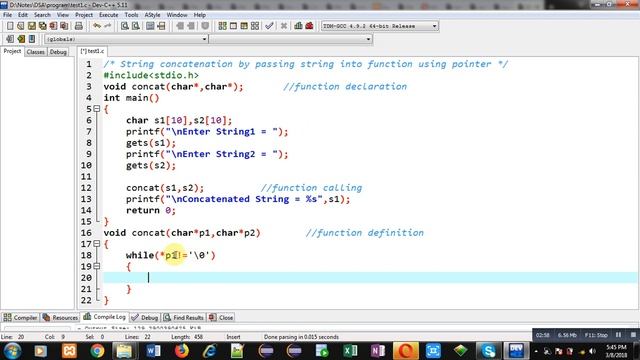Viewport: 640px width, 360px height.
Task: Open Skype from the taskbar
Action: (488, 351)
